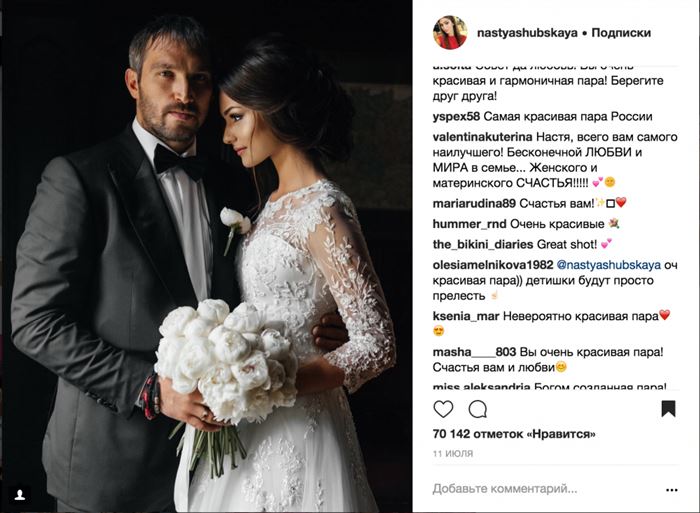Open the nastyashubskaya username in the header

[527, 33]
